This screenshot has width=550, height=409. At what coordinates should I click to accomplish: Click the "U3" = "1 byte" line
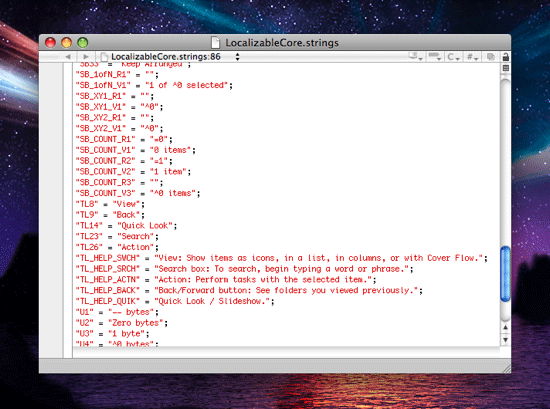point(112,334)
